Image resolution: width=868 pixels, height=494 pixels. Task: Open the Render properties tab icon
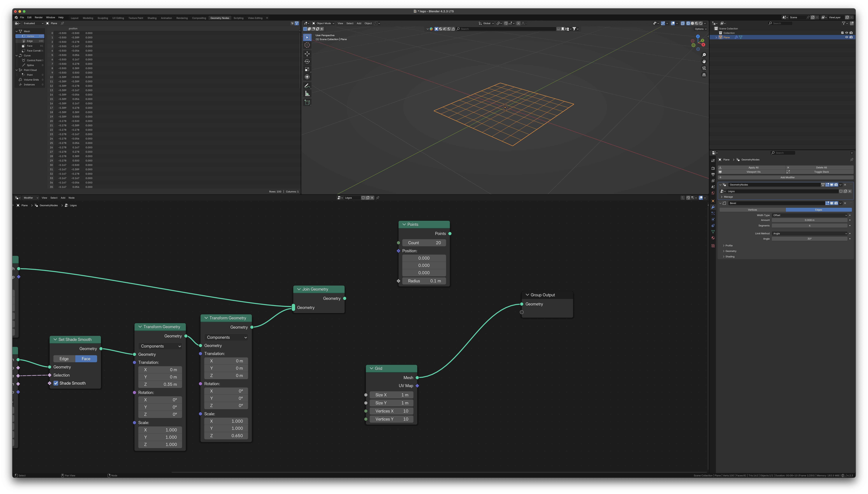pyautogui.click(x=713, y=168)
